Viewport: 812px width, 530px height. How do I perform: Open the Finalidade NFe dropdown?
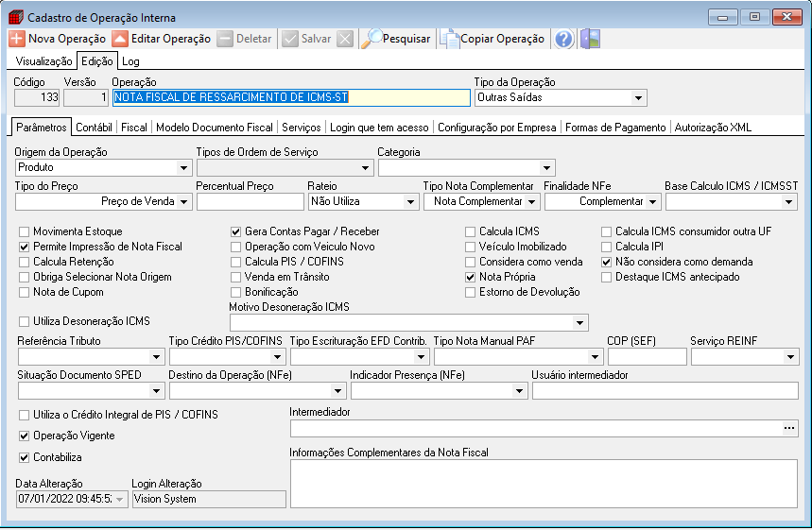click(652, 202)
